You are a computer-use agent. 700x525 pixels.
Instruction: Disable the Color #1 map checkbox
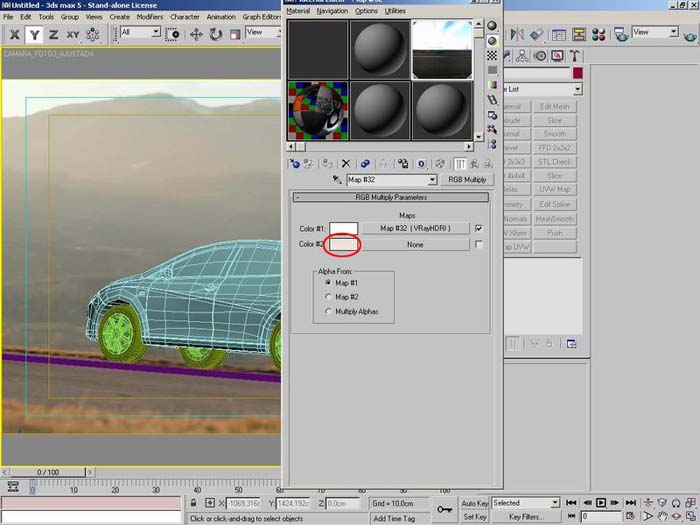click(479, 228)
